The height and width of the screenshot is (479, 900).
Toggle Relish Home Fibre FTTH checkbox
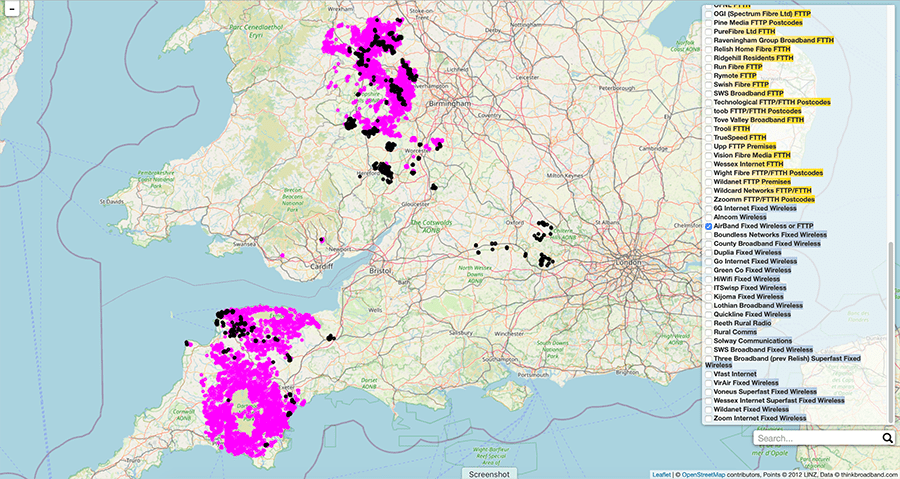click(709, 49)
